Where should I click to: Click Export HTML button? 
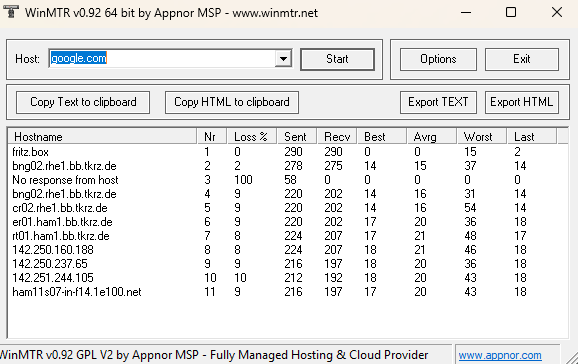pos(522,102)
